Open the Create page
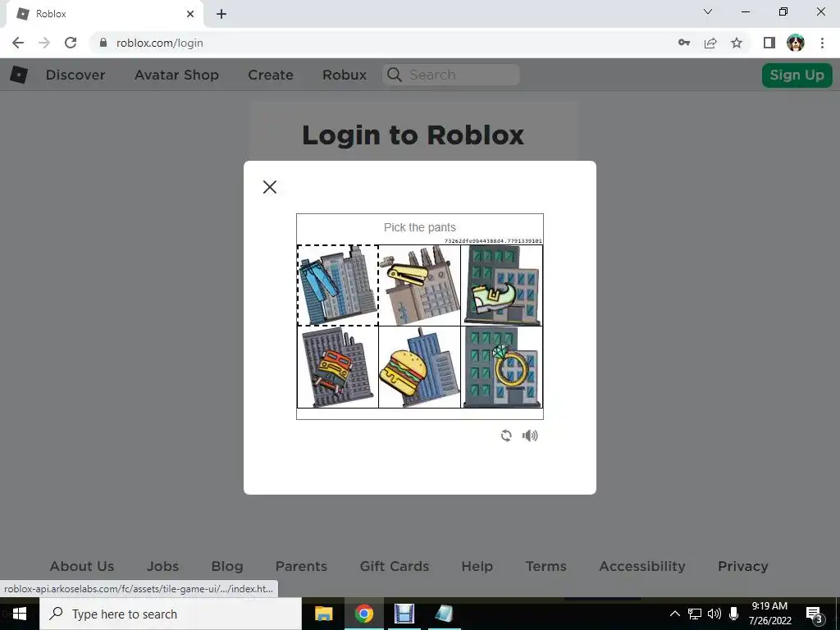The height and width of the screenshot is (630, 840). pyautogui.click(x=271, y=75)
